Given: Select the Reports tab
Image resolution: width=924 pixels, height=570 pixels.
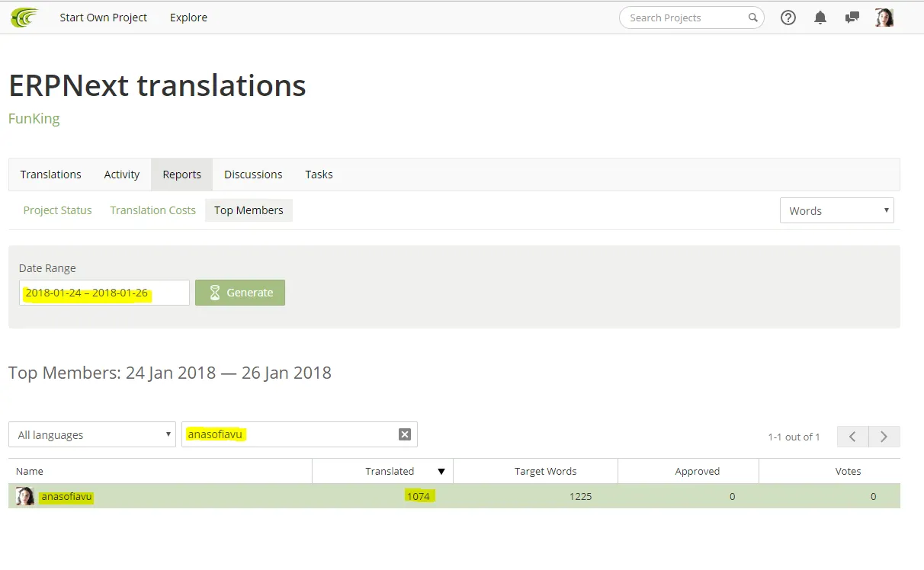Looking at the screenshot, I should (x=182, y=175).
